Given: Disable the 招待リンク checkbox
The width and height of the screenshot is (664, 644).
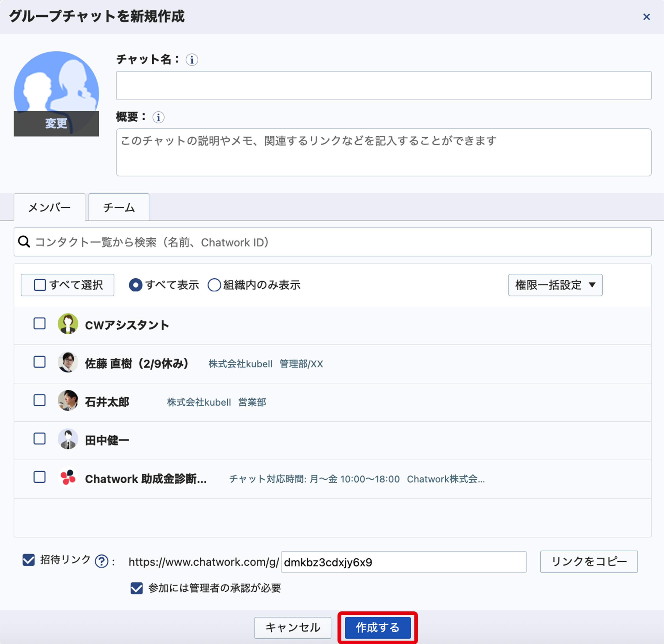Looking at the screenshot, I should [x=28, y=560].
